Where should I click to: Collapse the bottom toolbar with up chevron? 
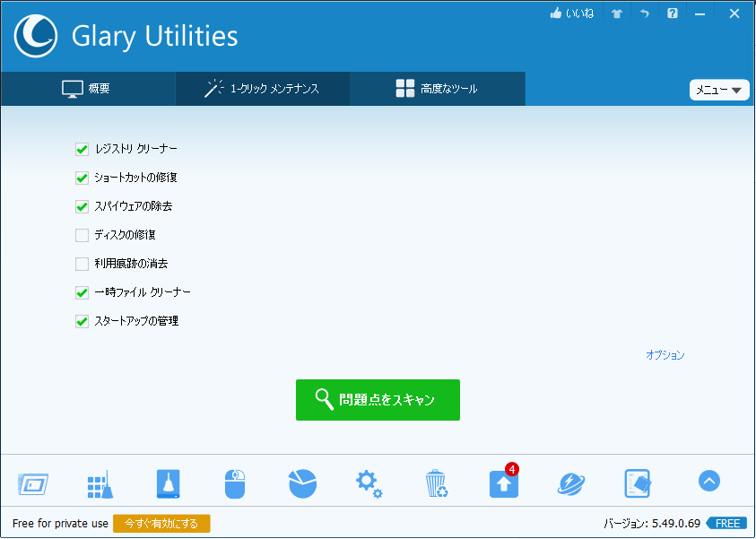(708, 481)
